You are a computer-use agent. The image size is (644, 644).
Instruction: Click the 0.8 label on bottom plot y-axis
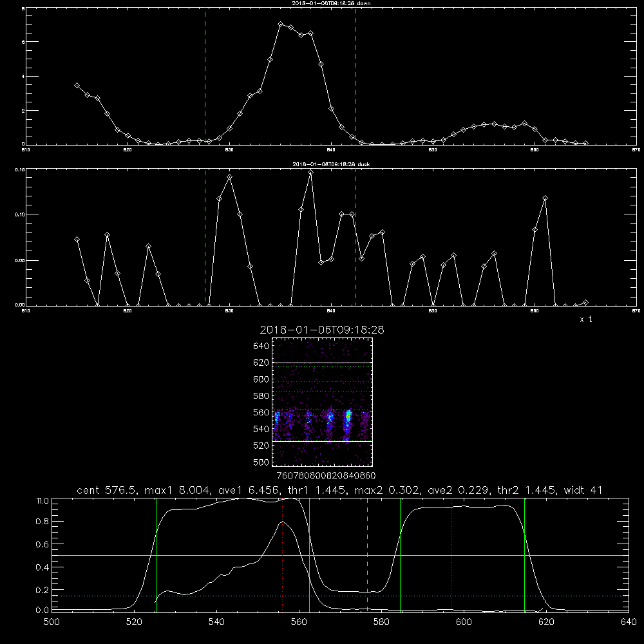coord(42,521)
